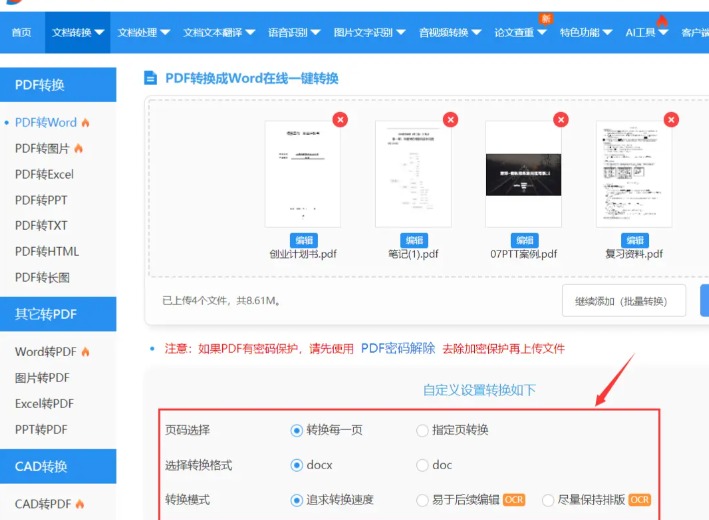Open 图片转PDF in the sidebar
709x520 pixels.
42,378
